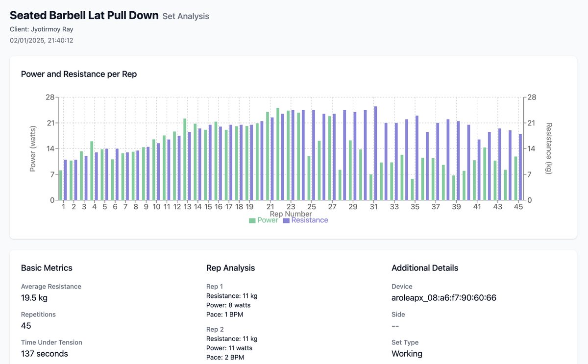Click 'Power: 11 watts' under Rep 2
Viewport: 588px width, 364px height.
click(x=229, y=348)
